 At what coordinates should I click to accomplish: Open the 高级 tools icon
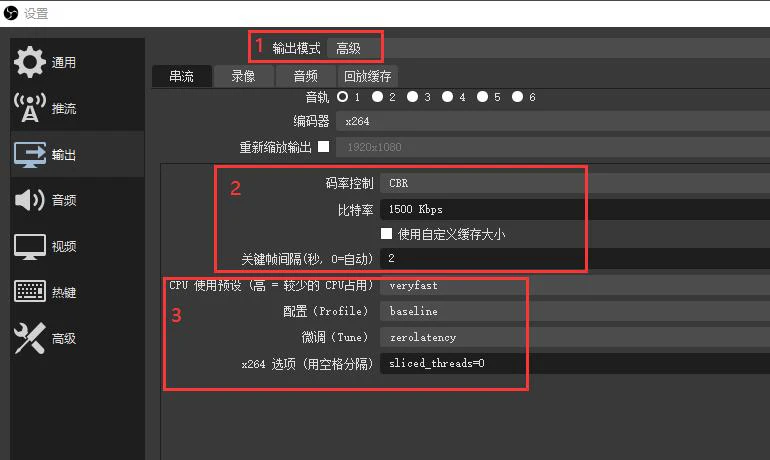click(x=30, y=338)
